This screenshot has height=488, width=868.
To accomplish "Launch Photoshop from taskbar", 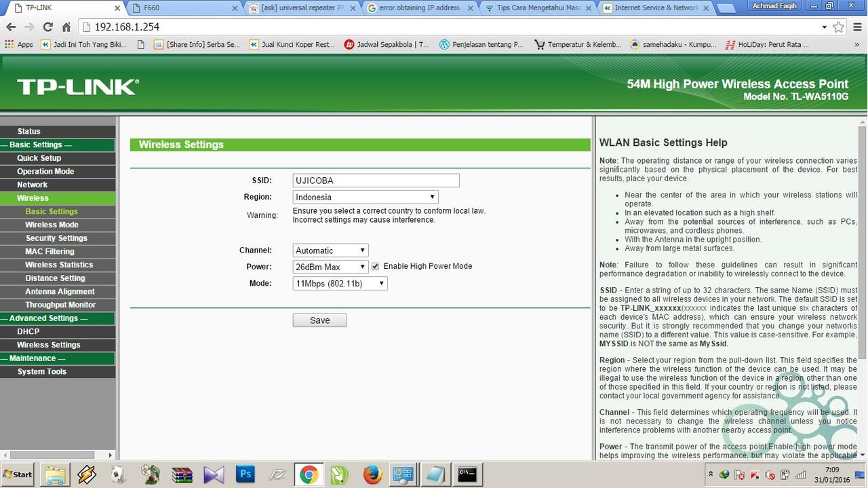I will pos(245,475).
